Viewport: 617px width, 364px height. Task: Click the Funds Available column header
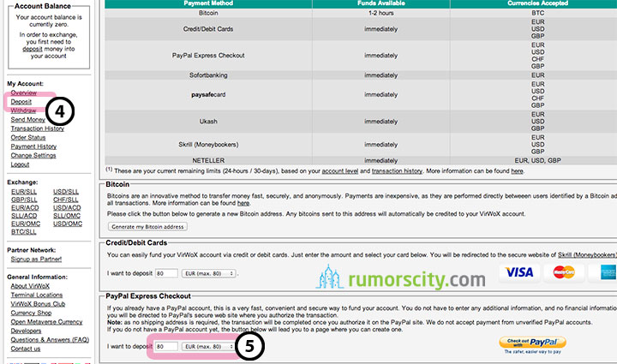point(380,3)
